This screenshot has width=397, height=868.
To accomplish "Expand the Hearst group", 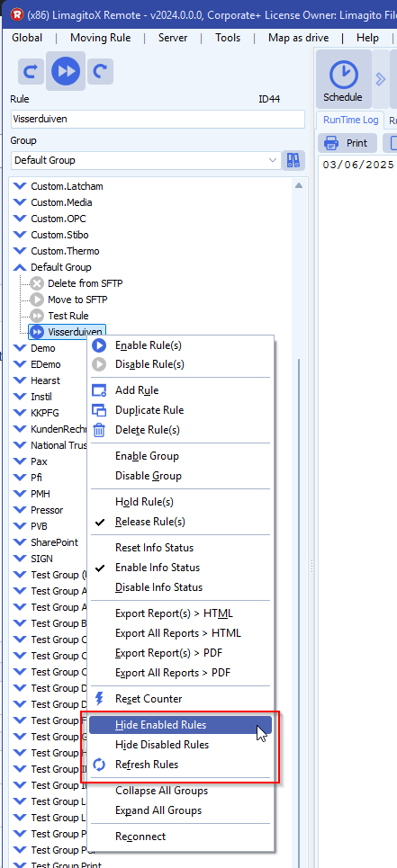I will [x=20, y=380].
